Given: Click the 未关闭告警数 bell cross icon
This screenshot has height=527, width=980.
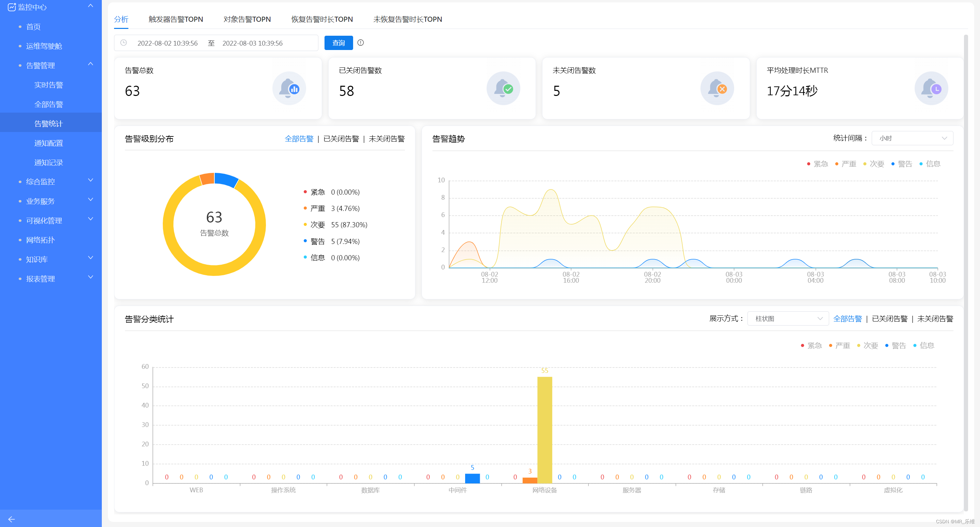Looking at the screenshot, I should [717, 88].
